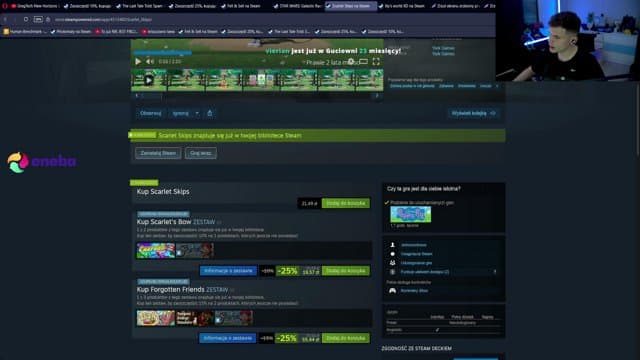
Task: Click the browser reload icon
Action: pyautogui.click(x=26, y=19)
